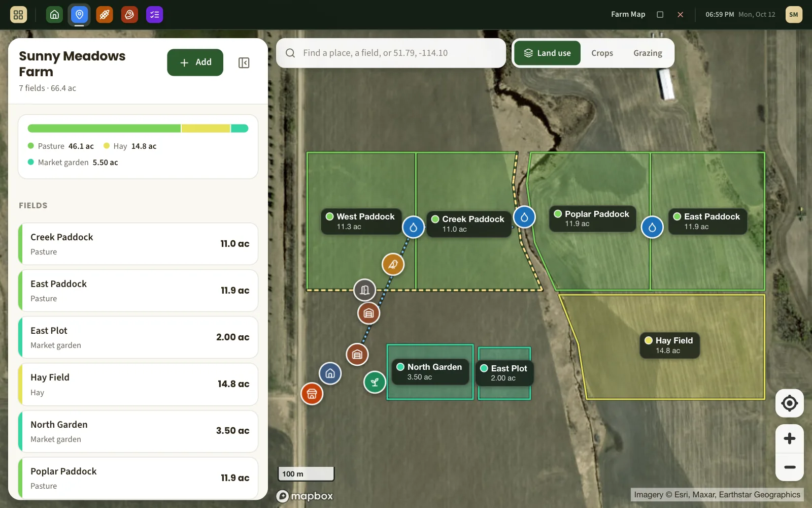Zoom out on the map
Image resolution: width=812 pixels, height=508 pixels.
click(x=789, y=467)
